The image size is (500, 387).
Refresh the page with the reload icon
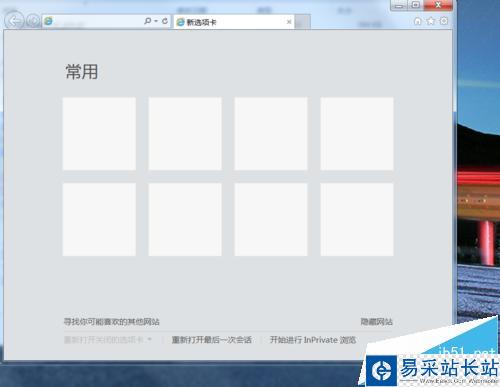165,21
